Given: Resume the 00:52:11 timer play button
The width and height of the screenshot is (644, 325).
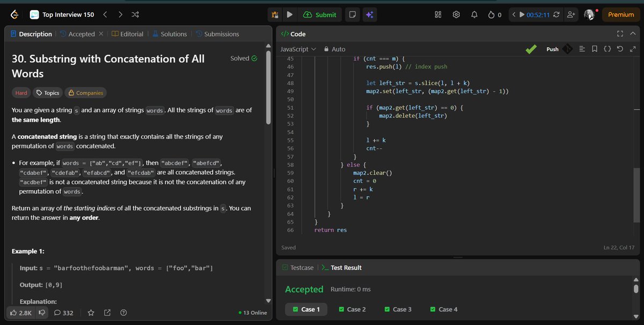Looking at the screenshot, I should tap(522, 15).
